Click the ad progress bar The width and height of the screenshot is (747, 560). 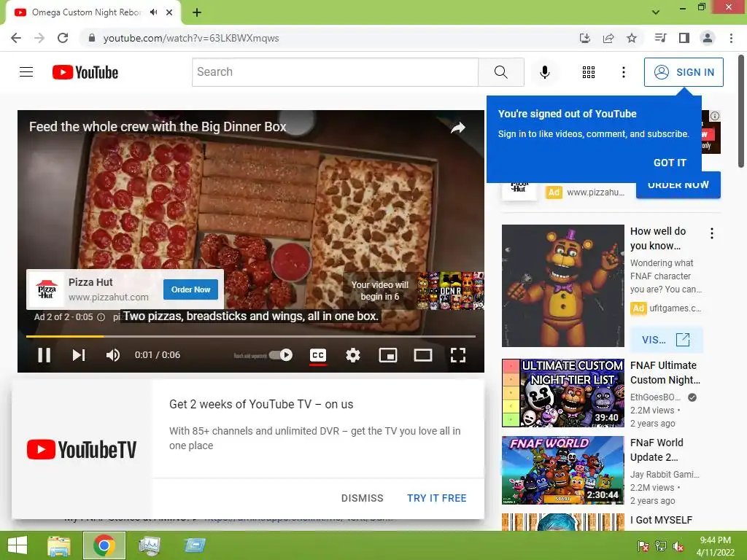[x=251, y=336]
